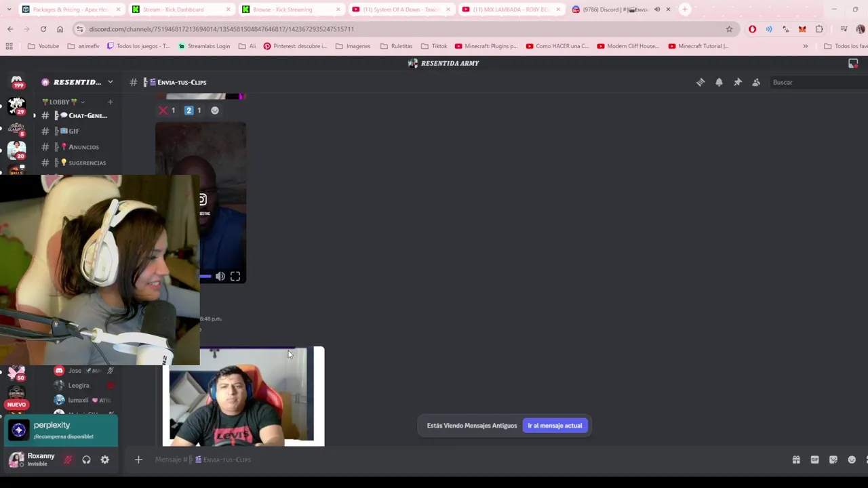This screenshot has height=488, width=868.
Task: Toggle member list icon
Action: tap(756, 82)
